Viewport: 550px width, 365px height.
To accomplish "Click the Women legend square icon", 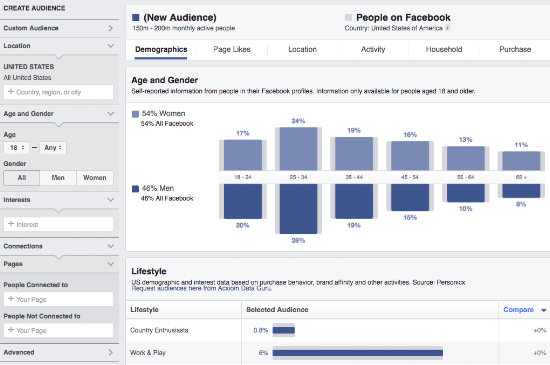I will 135,114.
